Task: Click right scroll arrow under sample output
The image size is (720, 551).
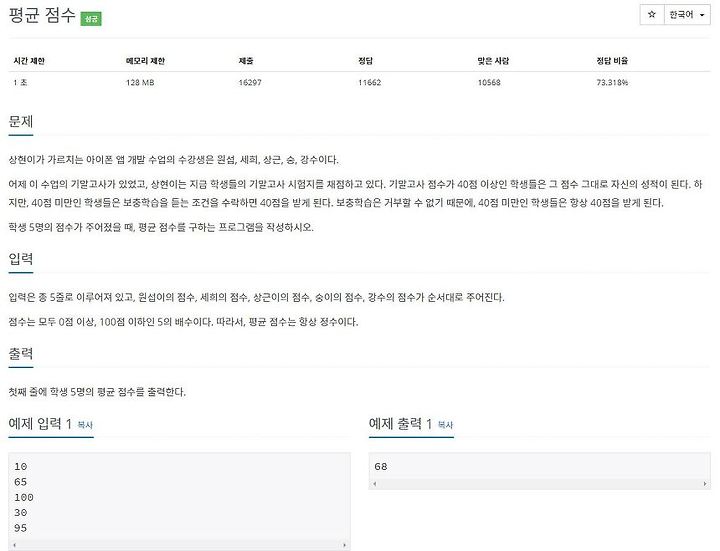Action: coord(705,484)
